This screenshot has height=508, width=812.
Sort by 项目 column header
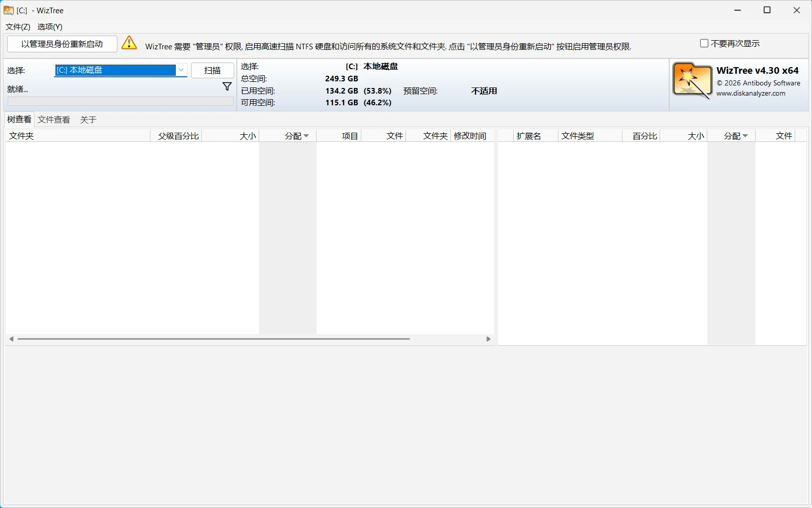[338, 136]
